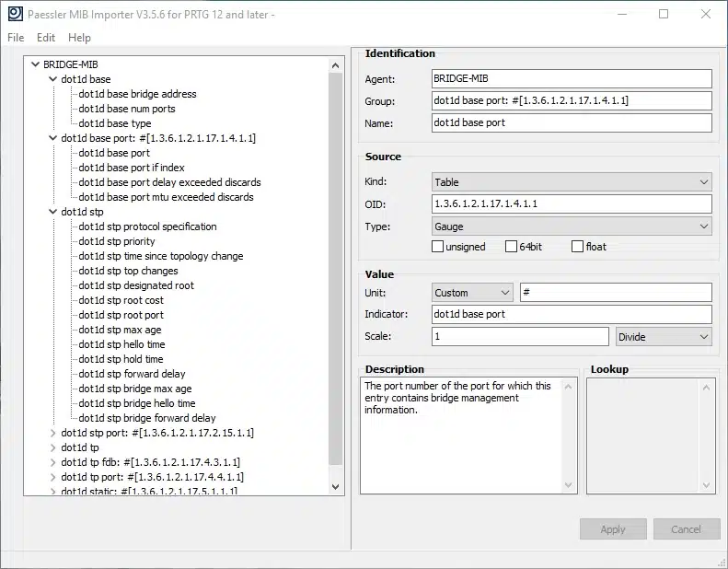Select 'dot1d stp hello time' item
This screenshot has height=569, width=728.
(121, 344)
